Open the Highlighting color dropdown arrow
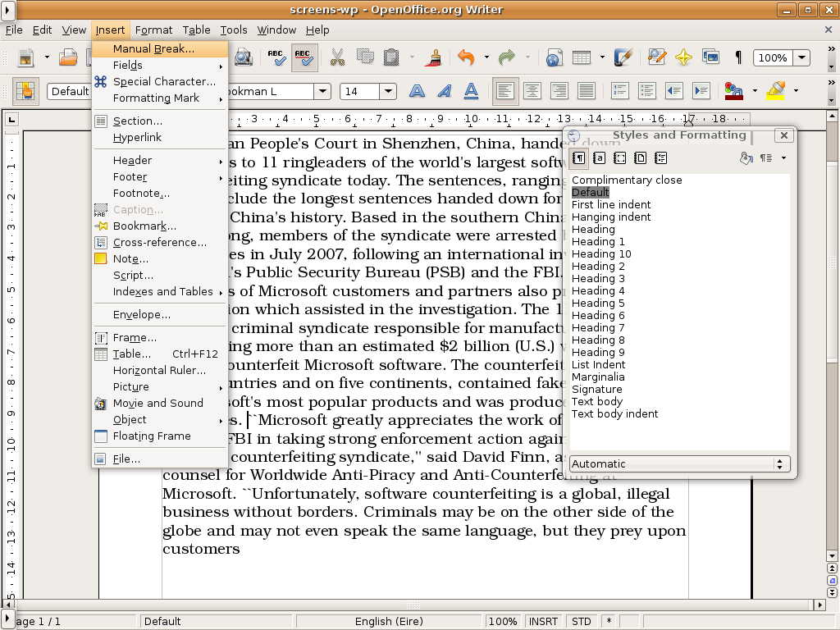 pos(796,91)
